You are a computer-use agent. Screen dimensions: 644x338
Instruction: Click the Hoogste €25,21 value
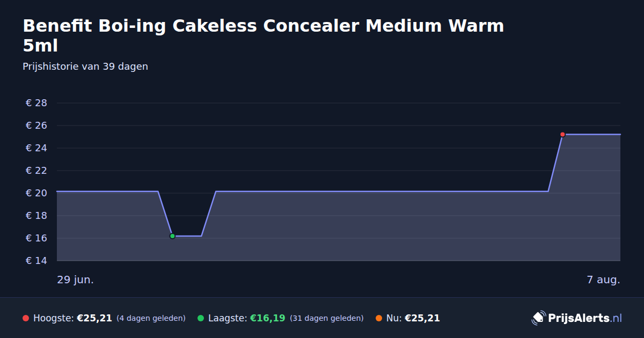tap(94, 318)
